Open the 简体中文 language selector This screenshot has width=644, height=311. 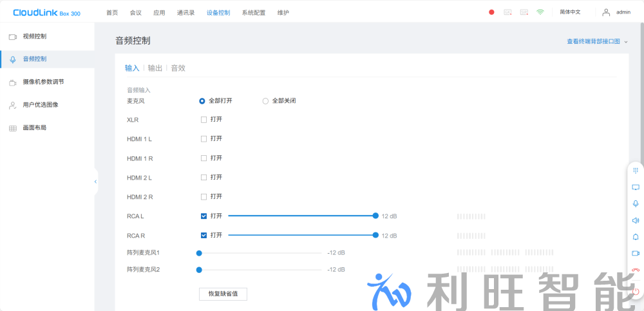click(x=570, y=12)
